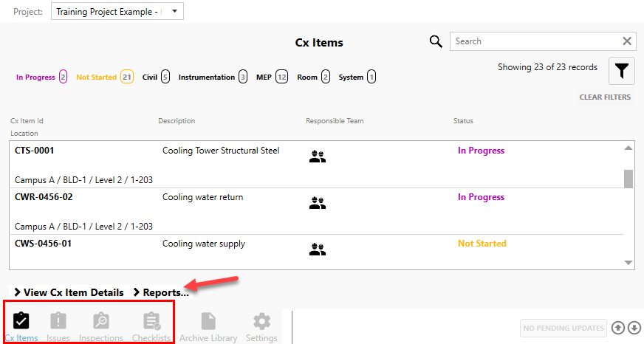
Task: Open the Archive Library icon
Action: pos(208,322)
